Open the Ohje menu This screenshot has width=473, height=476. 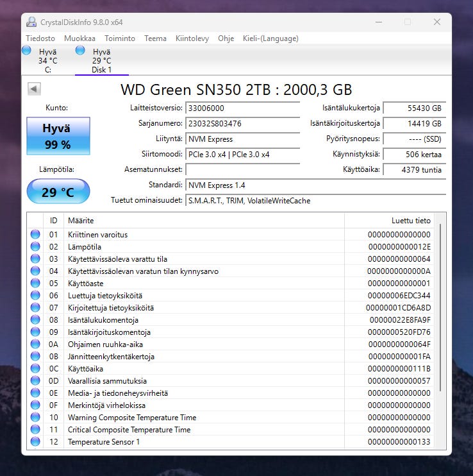pyautogui.click(x=226, y=38)
